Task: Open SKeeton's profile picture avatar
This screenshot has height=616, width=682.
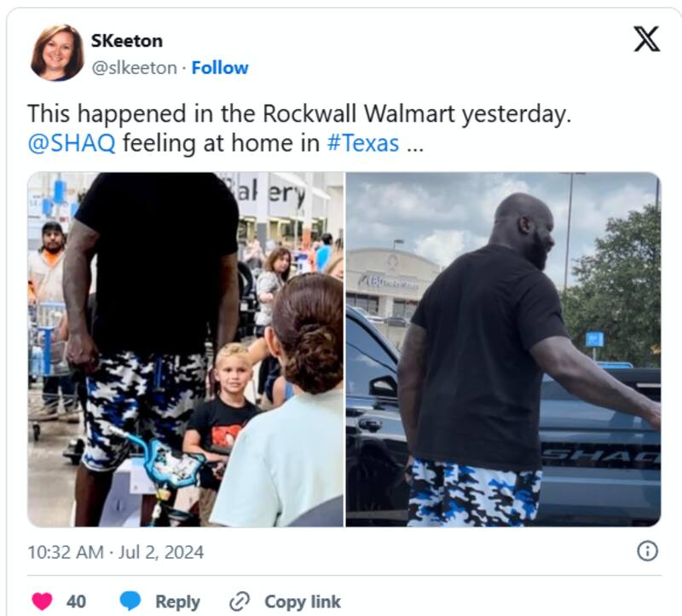Action: click(57, 53)
